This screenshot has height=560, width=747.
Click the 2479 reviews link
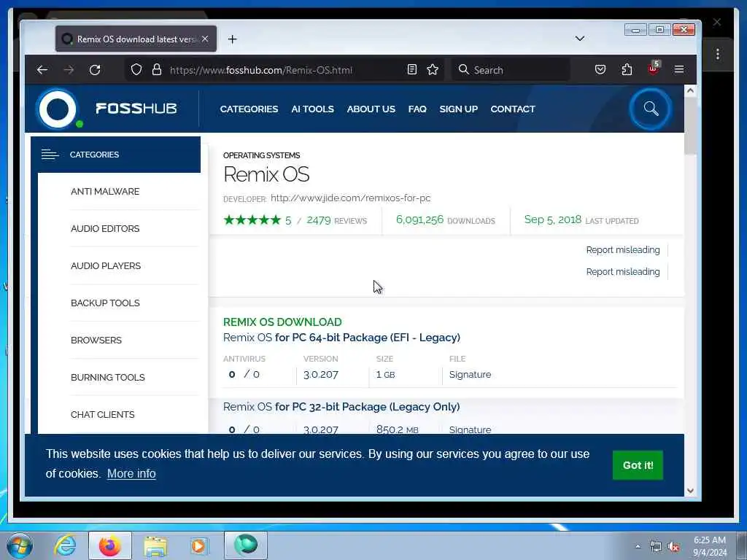[336, 220]
